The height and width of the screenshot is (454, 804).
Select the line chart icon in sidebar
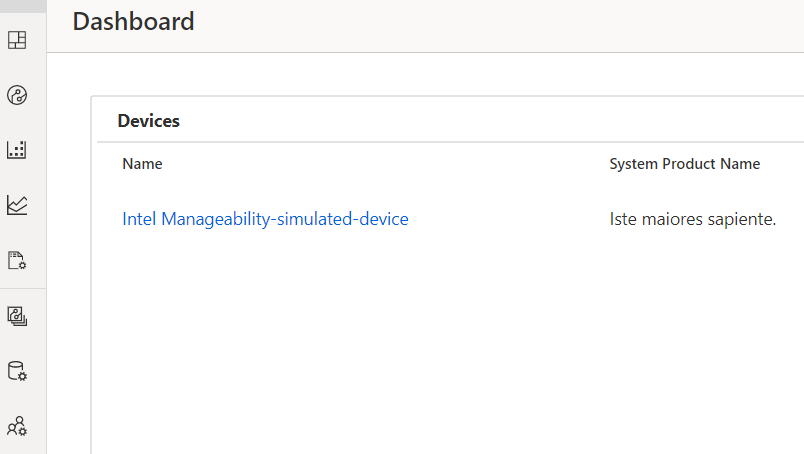17,205
